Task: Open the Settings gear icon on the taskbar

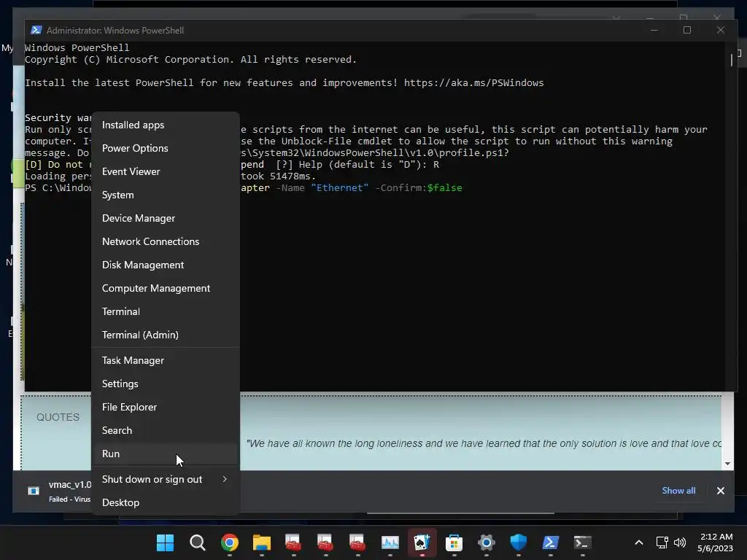Action: [487, 542]
